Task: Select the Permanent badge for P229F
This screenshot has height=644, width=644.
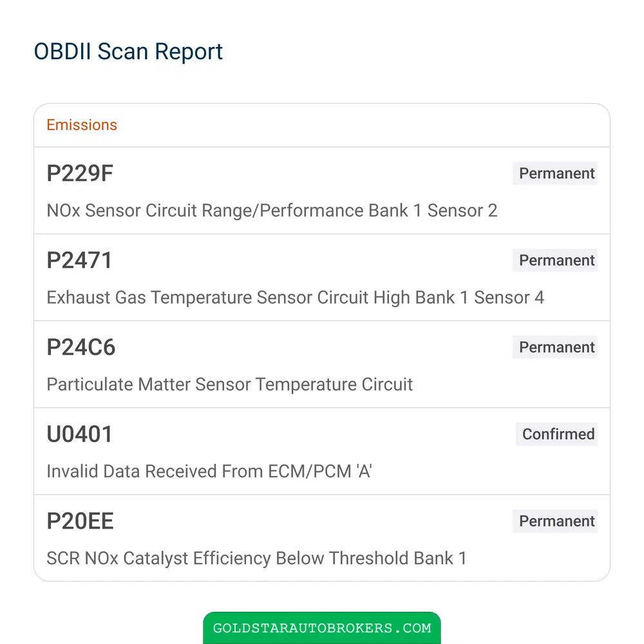Action: 555,173
